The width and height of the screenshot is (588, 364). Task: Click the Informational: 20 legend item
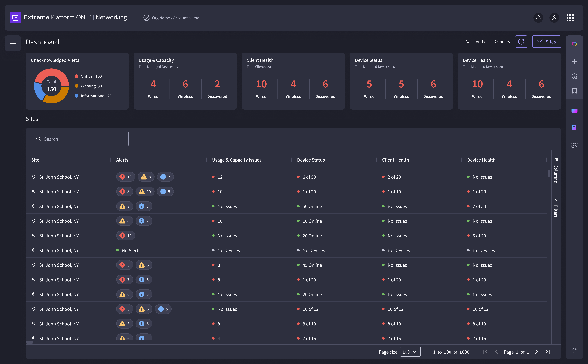click(93, 96)
